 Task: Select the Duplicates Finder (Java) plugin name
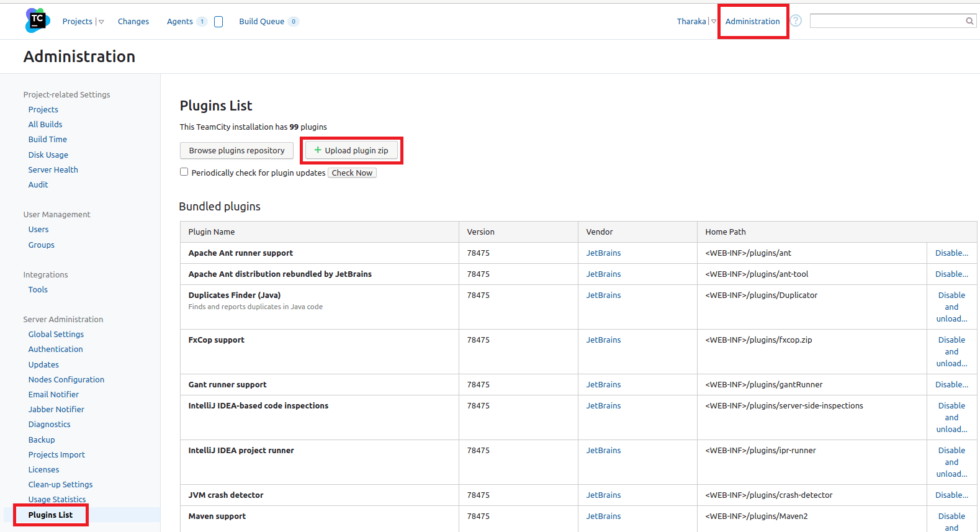point(234,295)
